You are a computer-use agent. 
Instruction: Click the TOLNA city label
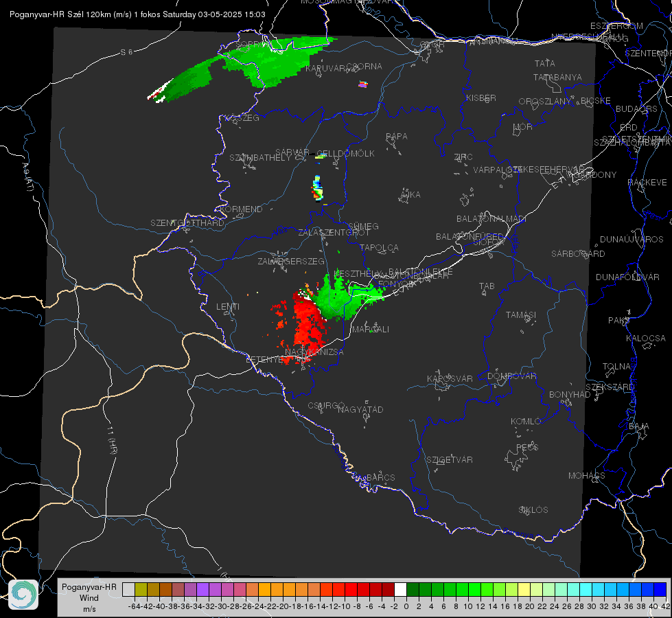[616, 366]
